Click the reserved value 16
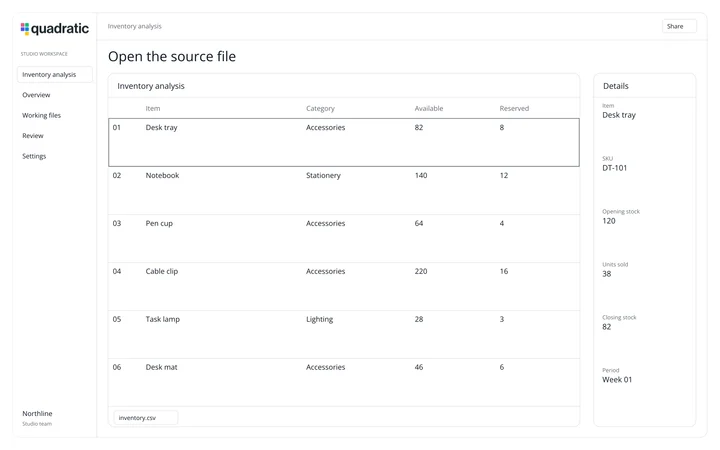Viewport: 720px width, 450px height. click(x=504, y=271)
